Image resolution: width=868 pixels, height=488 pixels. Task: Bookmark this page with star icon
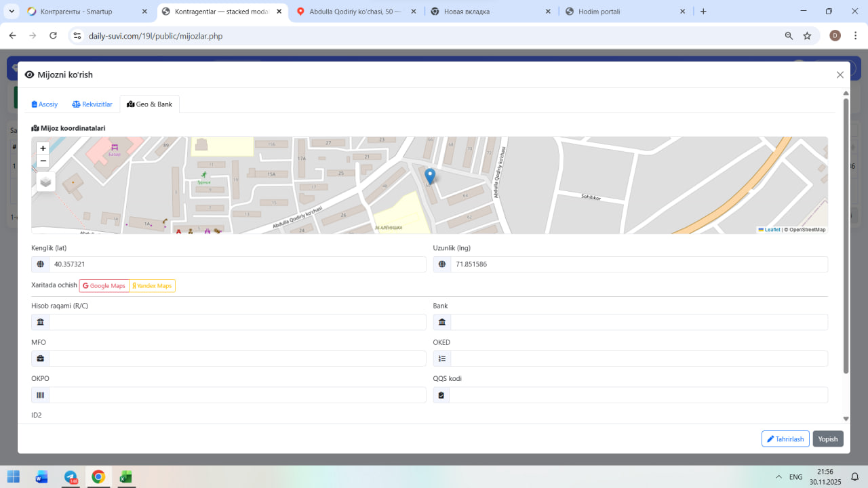[807, 36]
